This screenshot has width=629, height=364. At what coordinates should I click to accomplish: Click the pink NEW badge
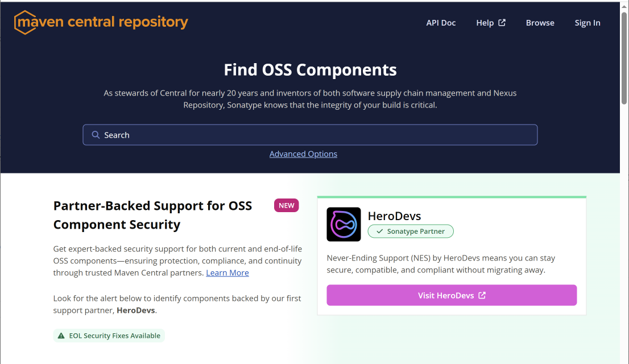tap(286, 205)
